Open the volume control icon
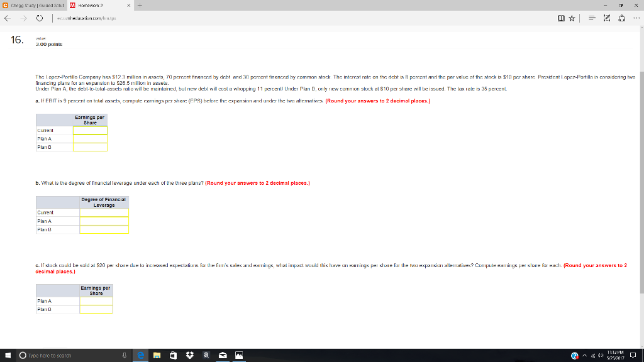 point(601,356)
